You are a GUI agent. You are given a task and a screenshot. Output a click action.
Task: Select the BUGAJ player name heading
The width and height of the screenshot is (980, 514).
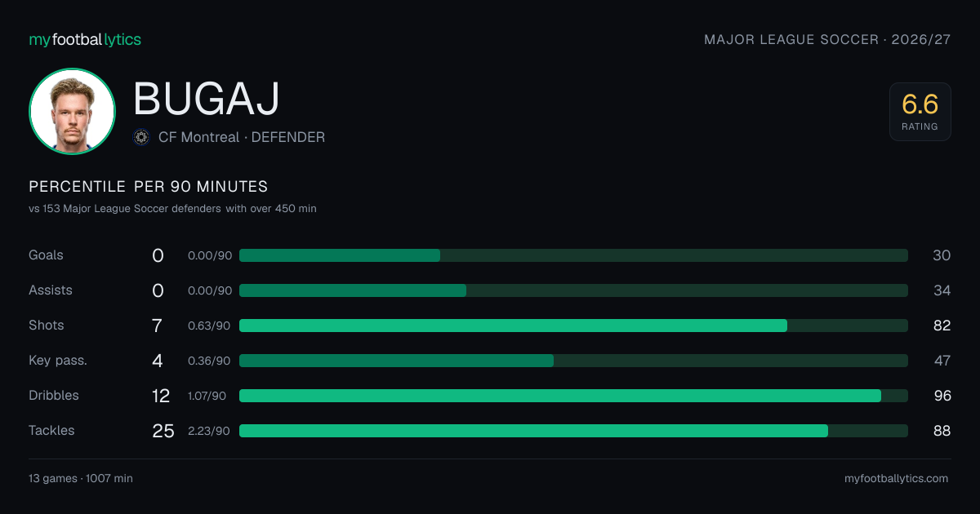pyautogui.click(x=207, y=99)
